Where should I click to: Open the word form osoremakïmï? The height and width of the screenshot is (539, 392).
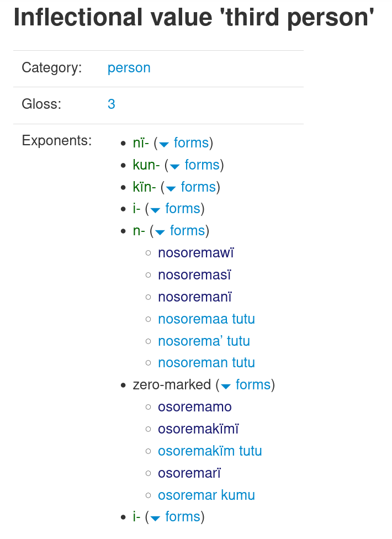click(x=198, y=429)
